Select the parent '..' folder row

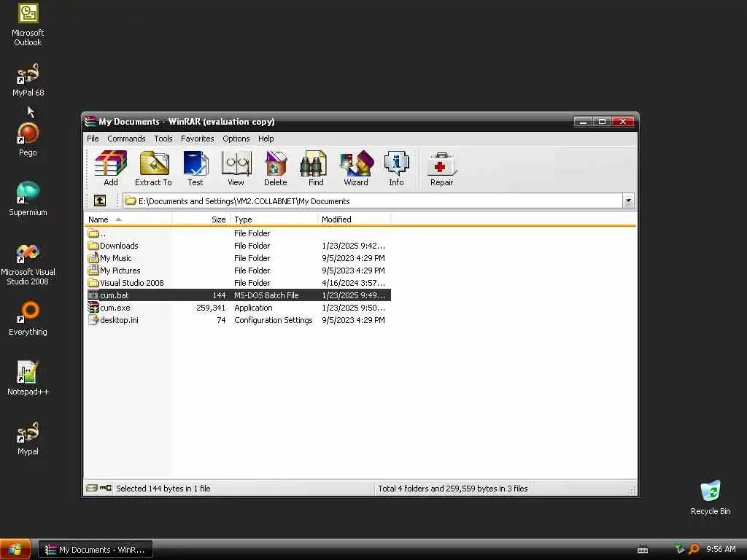[239, 233]
